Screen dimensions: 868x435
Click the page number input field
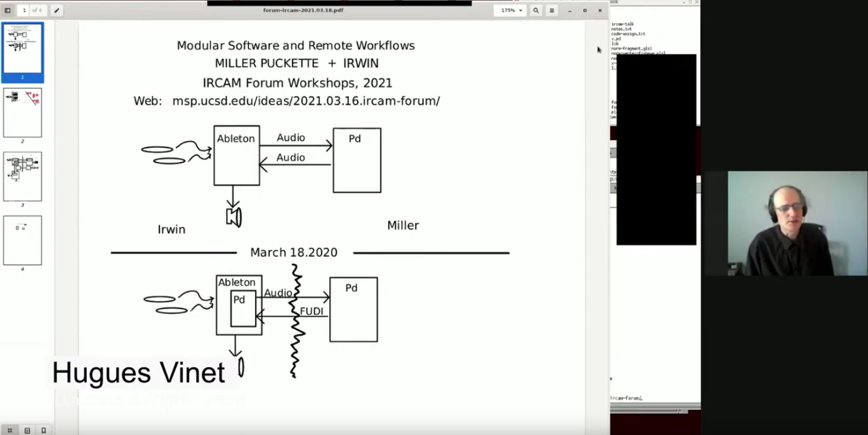point(25,11)
